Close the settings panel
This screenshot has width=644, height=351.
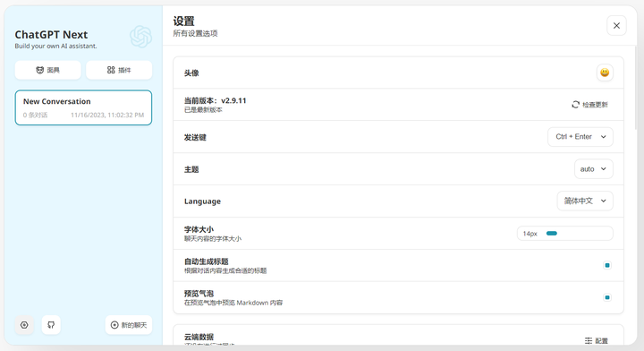pos(616,25)
